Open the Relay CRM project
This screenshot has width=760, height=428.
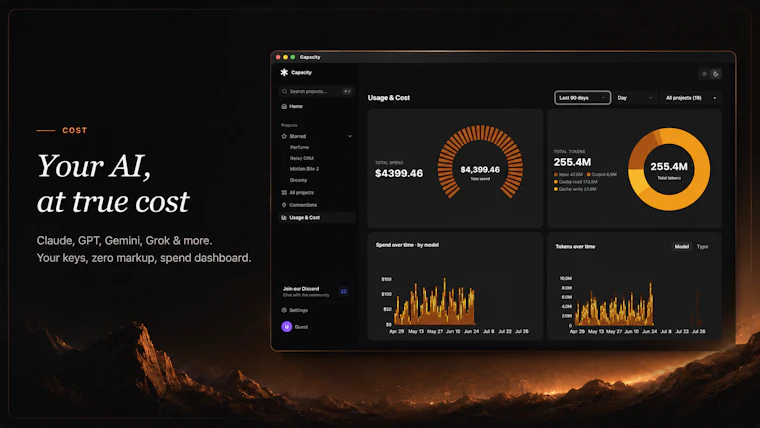tap(301, 158)
